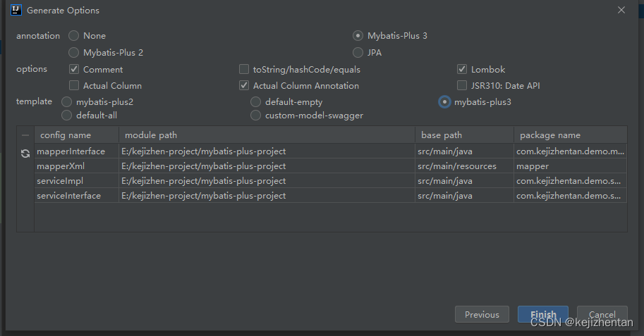Click package name cell of serviceInterface row
644x336 pixels.
pos(571,195)
